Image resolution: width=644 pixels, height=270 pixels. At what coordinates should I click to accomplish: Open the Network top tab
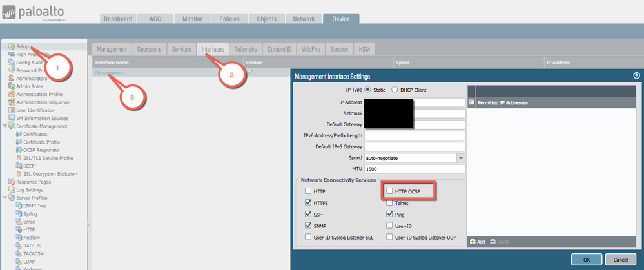point(304,19)
